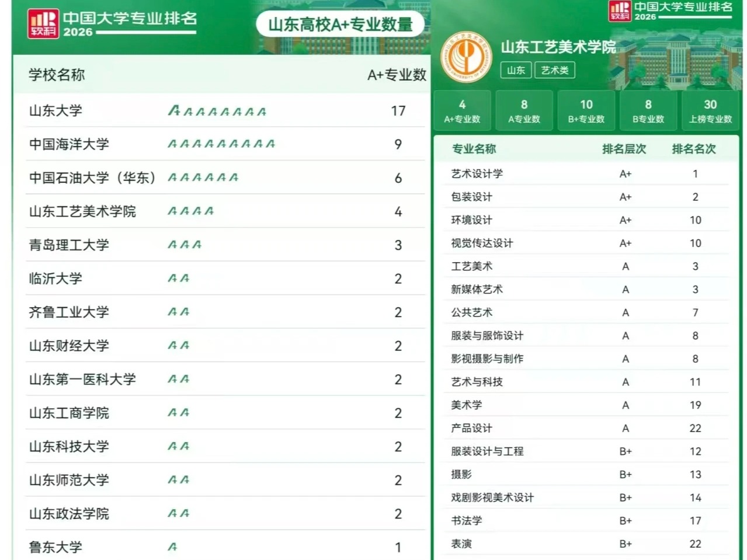Click the 排名层次 column header
This screenshot has width=747, height=560.
tap(624, 149)
